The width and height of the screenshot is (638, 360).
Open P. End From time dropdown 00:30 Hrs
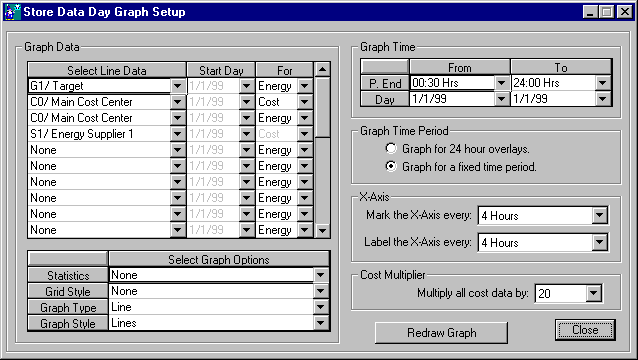pos(502,83)
